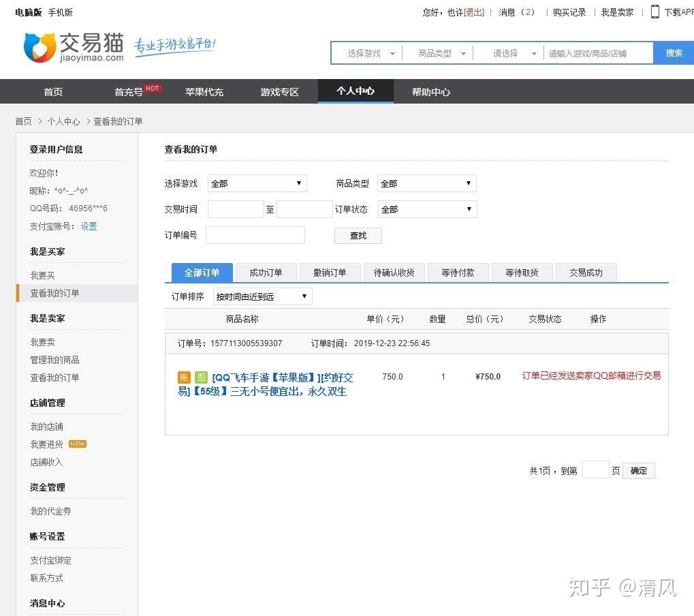Open the 订单排序 sort dropdown
The image size is (694, 616).
(262, 296)
